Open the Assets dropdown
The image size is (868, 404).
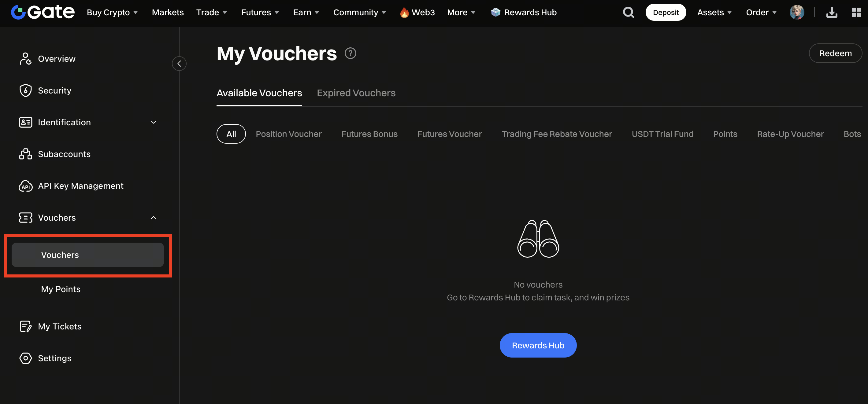[714, 13]
